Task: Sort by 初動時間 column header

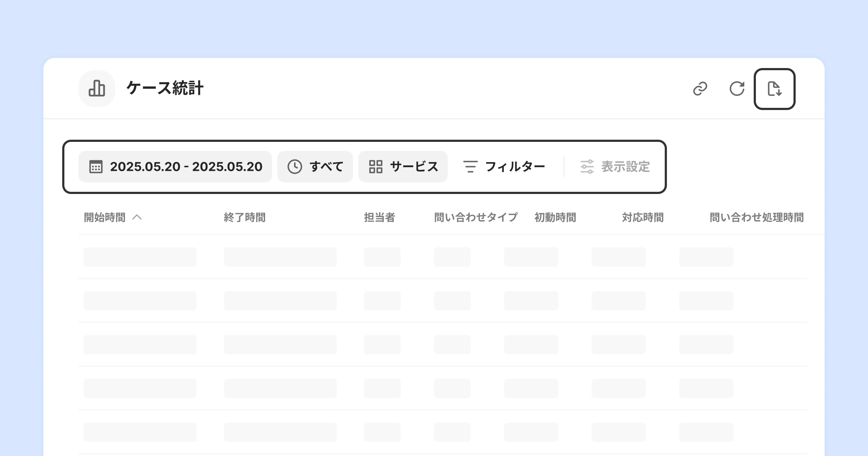Action: [555, 218]
